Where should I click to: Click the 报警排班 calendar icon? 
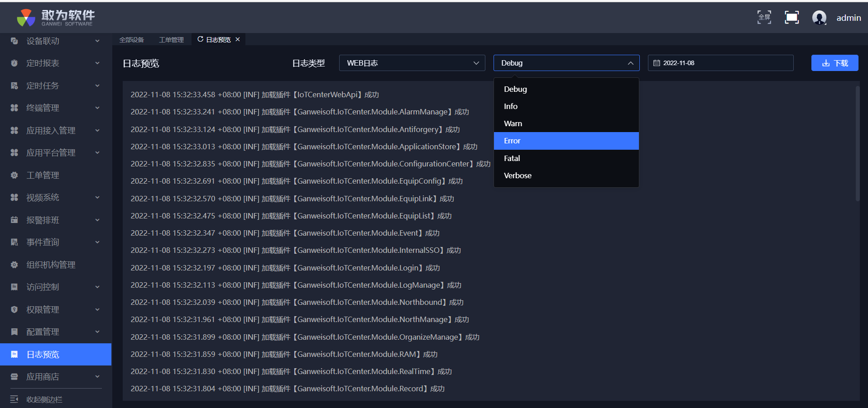(x=14, y=220)
